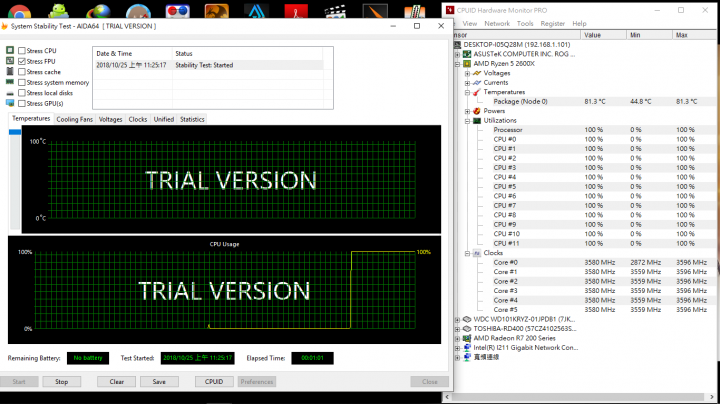Expand the Currents tree node
The height and width of the screenshot is (404, 720).
[x=467, y=83]
